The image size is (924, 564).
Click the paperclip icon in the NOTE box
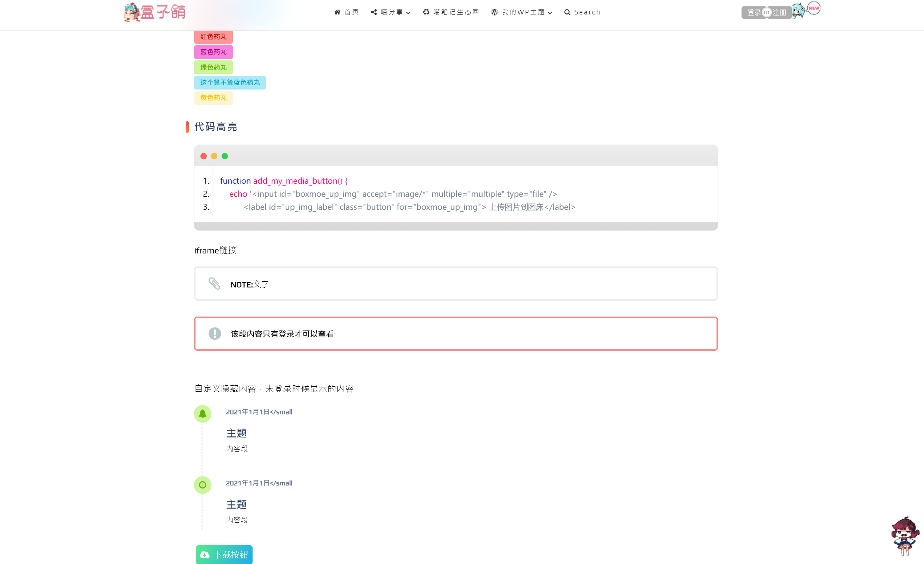click(215, 284)
